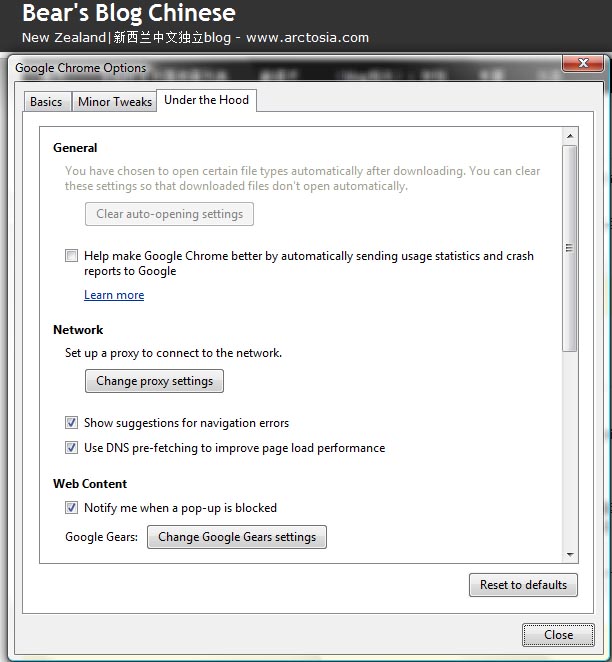
Task: Click the scrollbar track below the thumb
Action: point(570,450)
